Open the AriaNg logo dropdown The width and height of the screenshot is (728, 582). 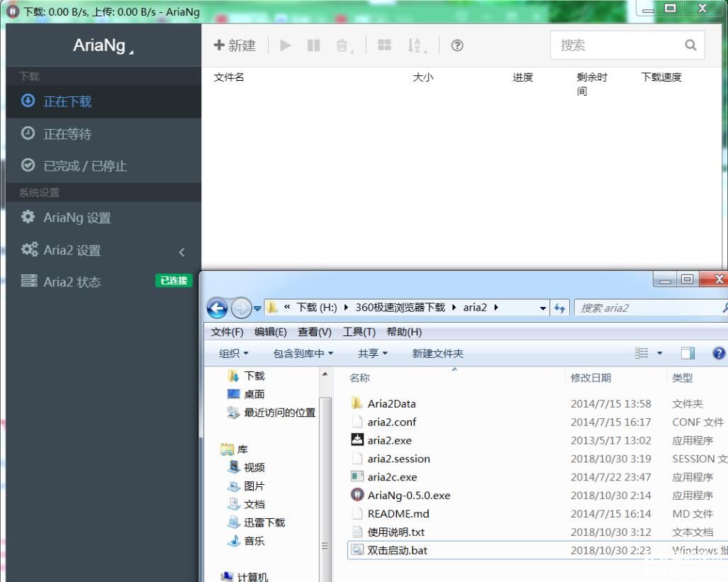[103, 45]
